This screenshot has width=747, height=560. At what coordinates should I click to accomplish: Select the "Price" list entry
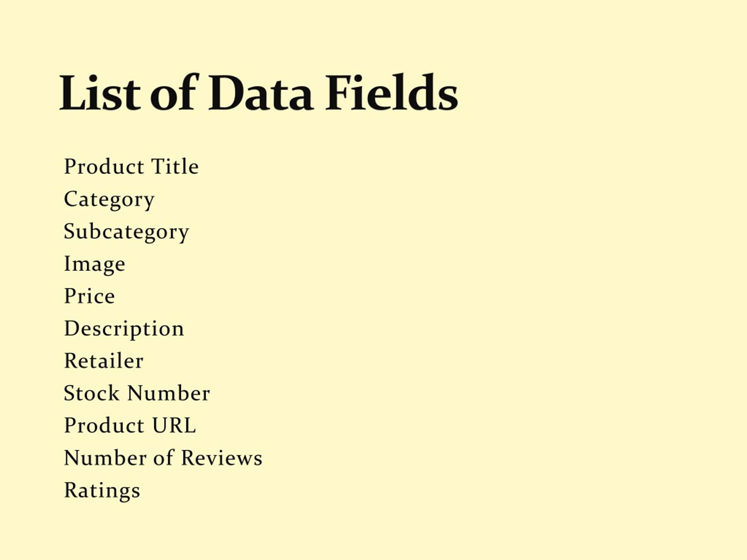[x=90, y=296]
